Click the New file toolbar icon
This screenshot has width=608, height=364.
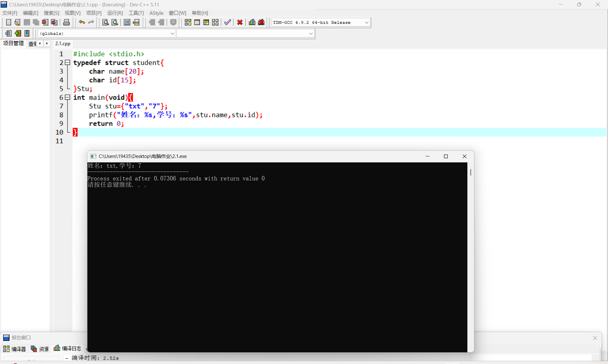click(9, 22)
